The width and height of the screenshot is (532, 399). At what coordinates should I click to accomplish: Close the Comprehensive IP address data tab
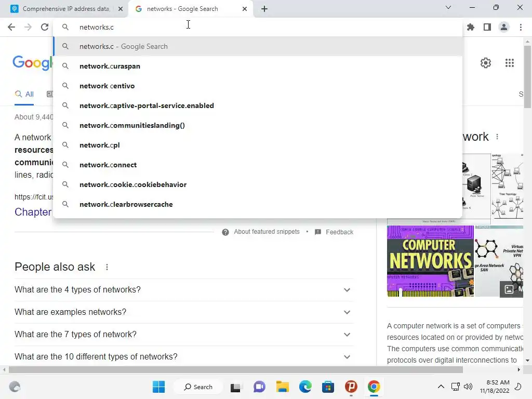click(121, 9)
